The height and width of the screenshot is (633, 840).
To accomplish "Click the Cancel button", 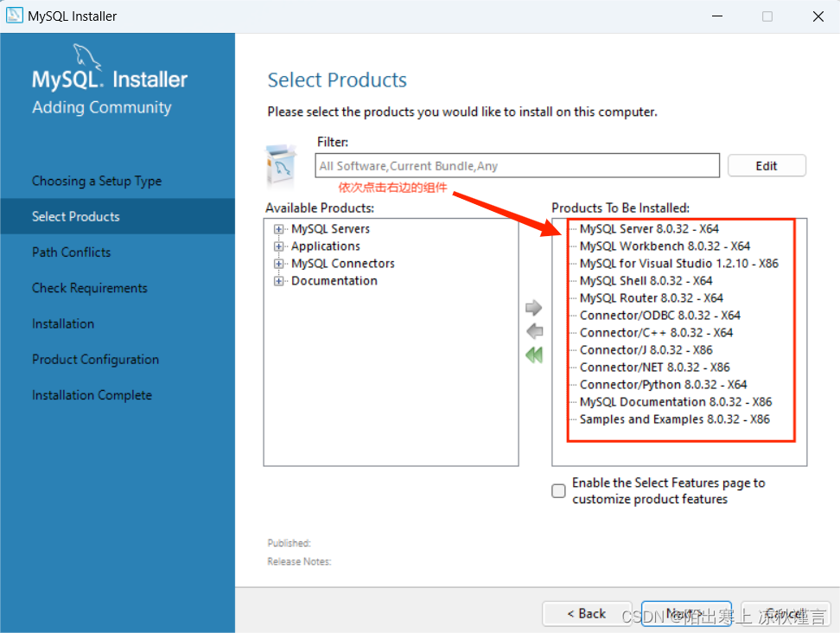I will 786,614.
